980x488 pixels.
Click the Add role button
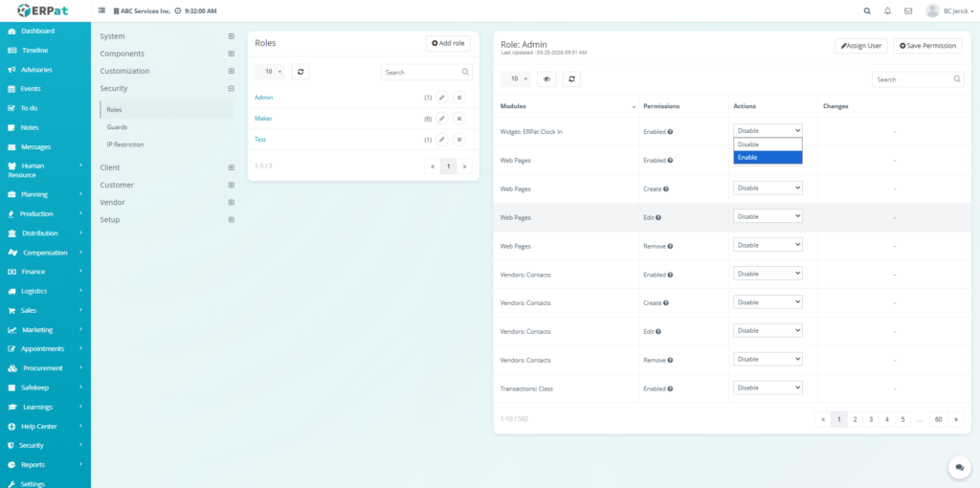click(448, 44)
